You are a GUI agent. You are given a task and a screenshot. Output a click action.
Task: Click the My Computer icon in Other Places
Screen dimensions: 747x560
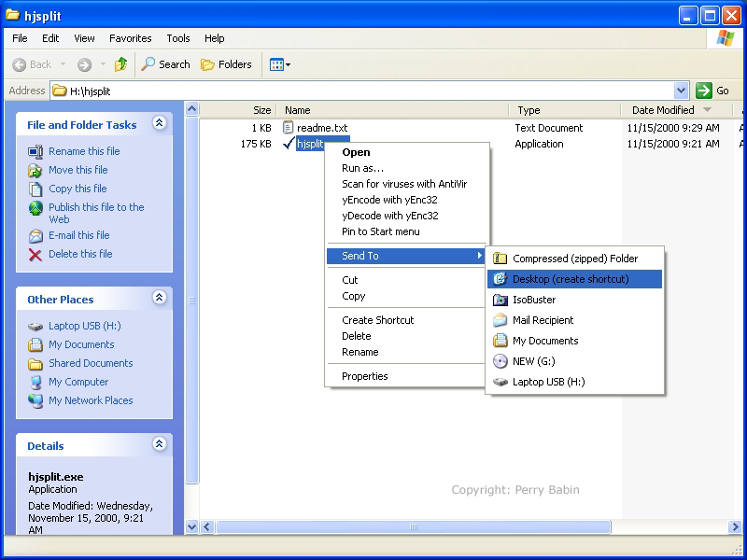pyautogui.click(x=35, y=383)
